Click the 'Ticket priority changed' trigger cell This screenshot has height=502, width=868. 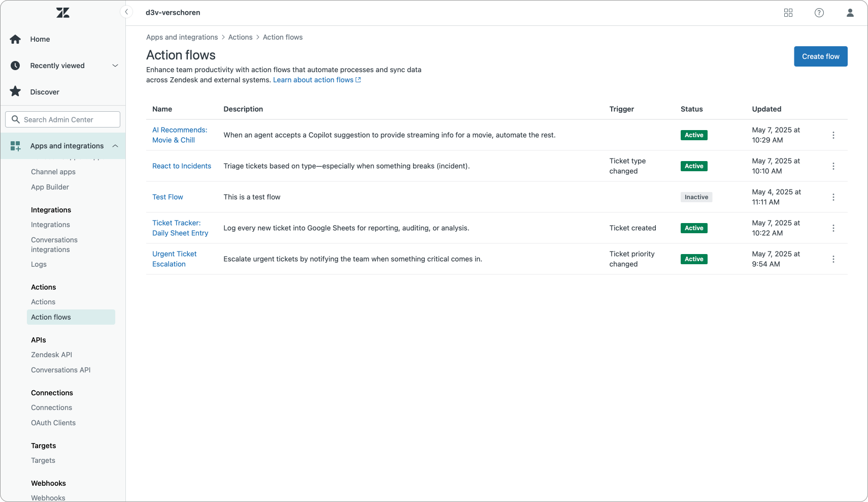pos(632,259)
